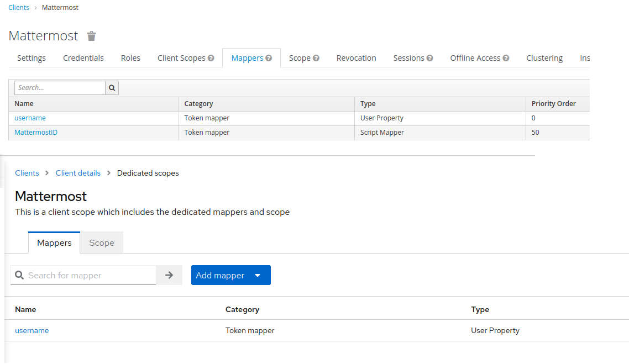629x364 pixels.
Task: Select the lower Scope tab
Action: [102, 243]
